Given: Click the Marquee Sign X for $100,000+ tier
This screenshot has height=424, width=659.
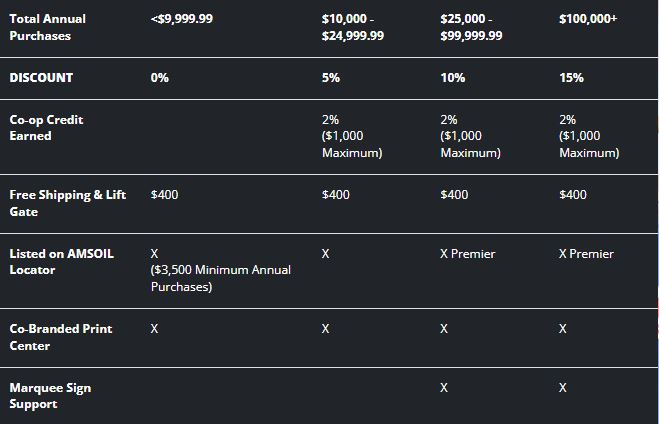Looking at the screenshot, I should click(x=563, y=387).
